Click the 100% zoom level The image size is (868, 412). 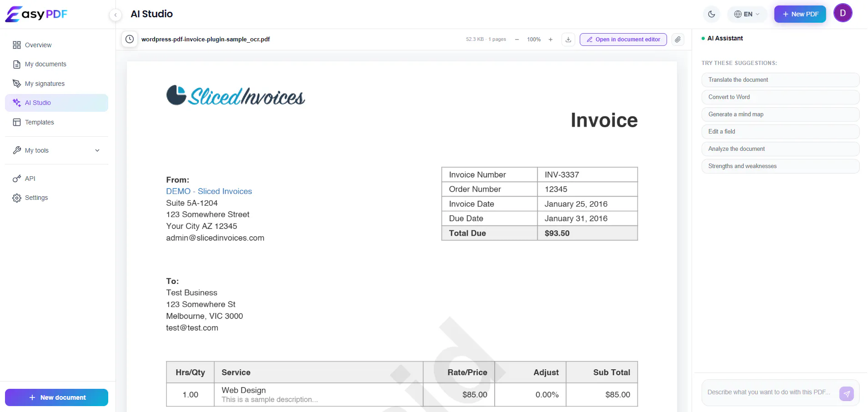coord(534,40)
